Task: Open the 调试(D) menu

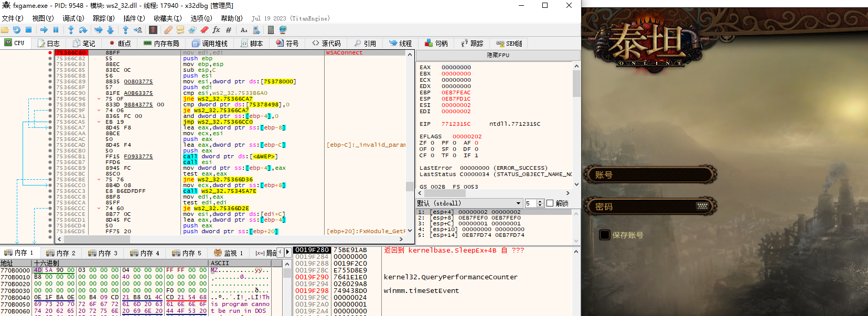Action: click(73, 18)
